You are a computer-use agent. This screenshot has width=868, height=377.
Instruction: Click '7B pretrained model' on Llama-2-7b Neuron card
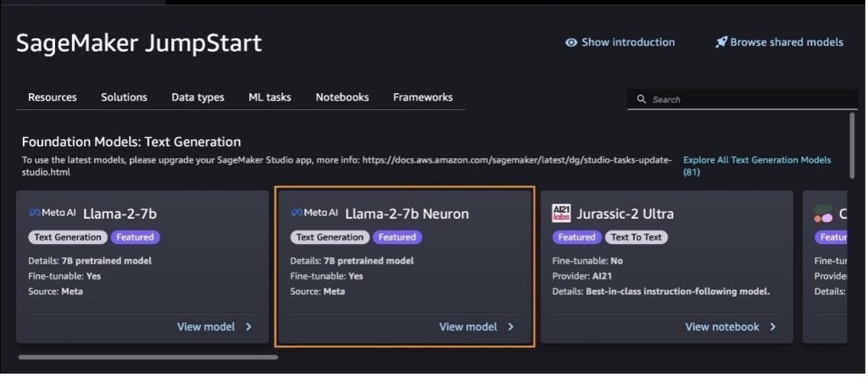368,261
